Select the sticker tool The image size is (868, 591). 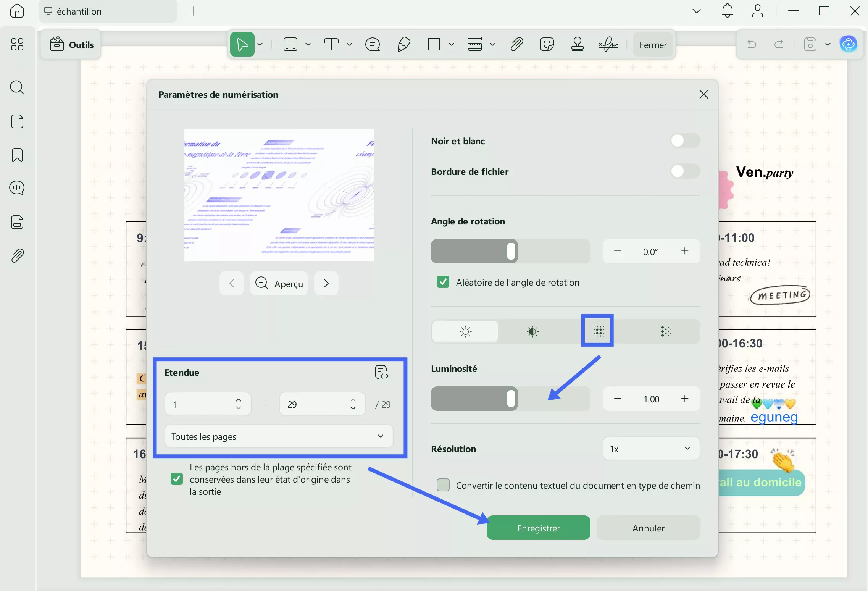click(x=547, y=44)
